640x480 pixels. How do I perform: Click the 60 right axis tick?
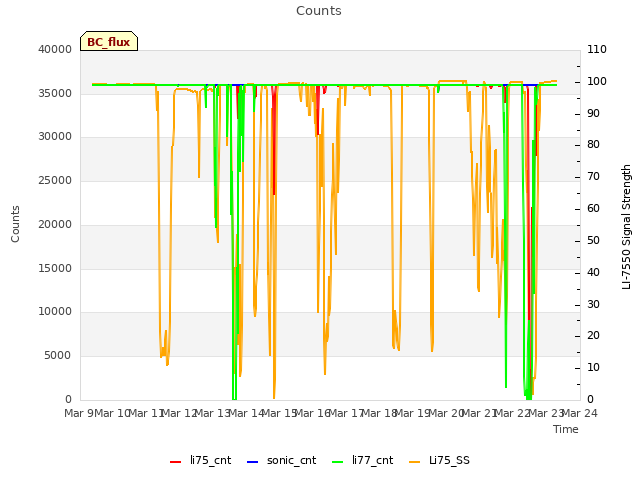click(x=593, y=209)
